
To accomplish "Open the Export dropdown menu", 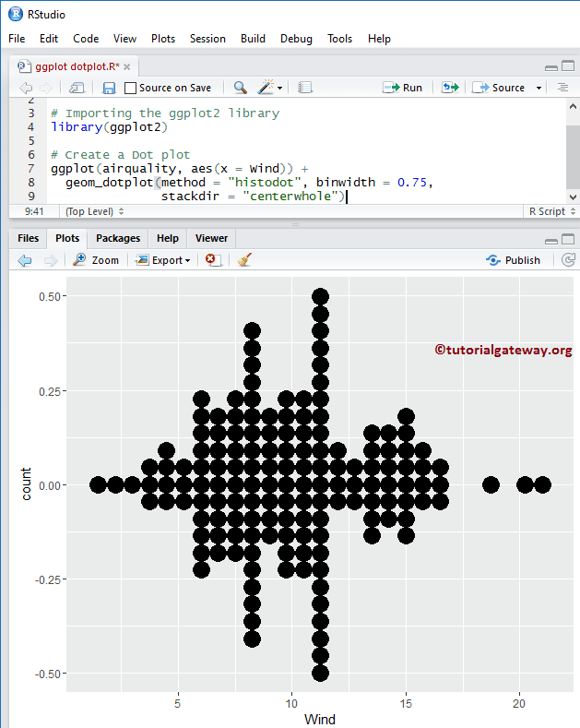I will [x=163, y=260].
